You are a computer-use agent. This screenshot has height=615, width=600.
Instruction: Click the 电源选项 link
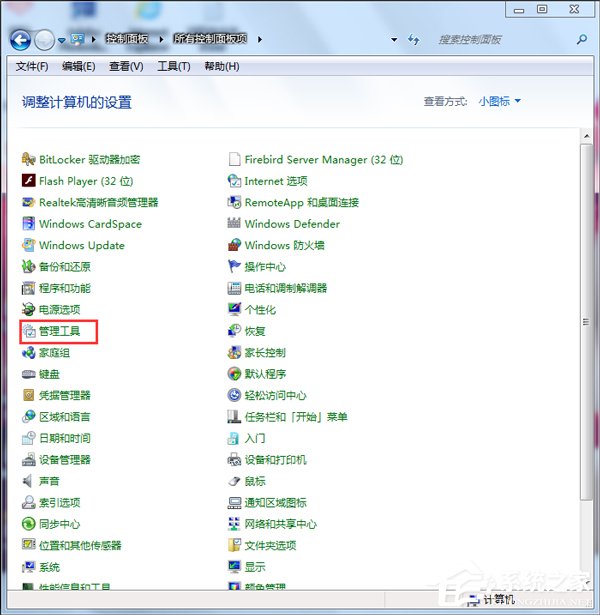click(59, 310)
